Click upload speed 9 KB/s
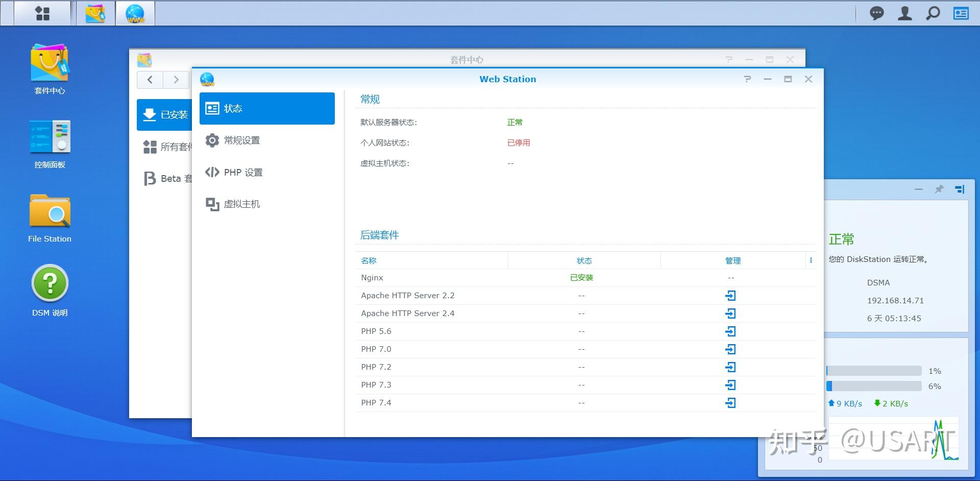Screen dimensions: 980x481 pos(845,404)
